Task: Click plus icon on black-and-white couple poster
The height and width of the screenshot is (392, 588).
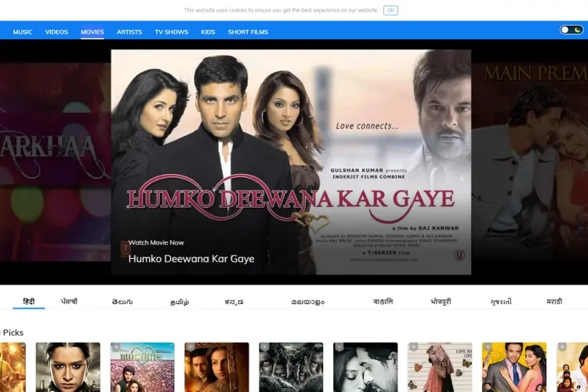Action: (339, 347)
